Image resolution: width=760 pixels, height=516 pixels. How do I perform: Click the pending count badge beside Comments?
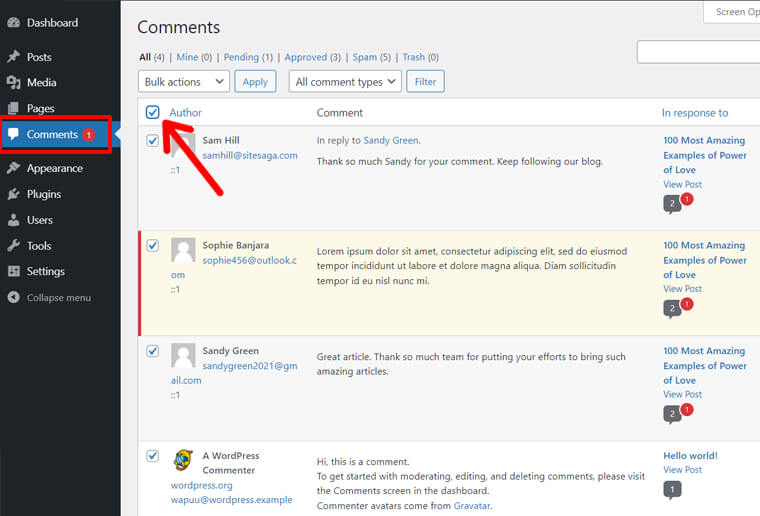pos(88,135)
